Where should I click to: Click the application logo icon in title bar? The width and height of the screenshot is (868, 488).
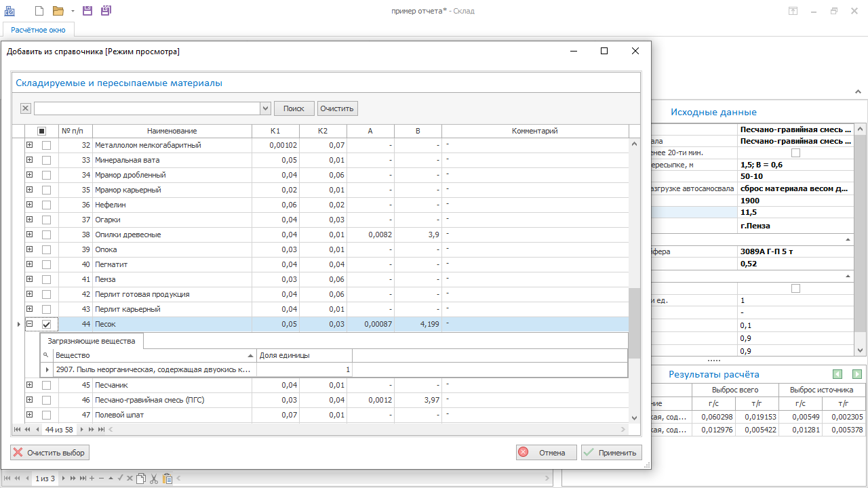(x=9, y=11)
